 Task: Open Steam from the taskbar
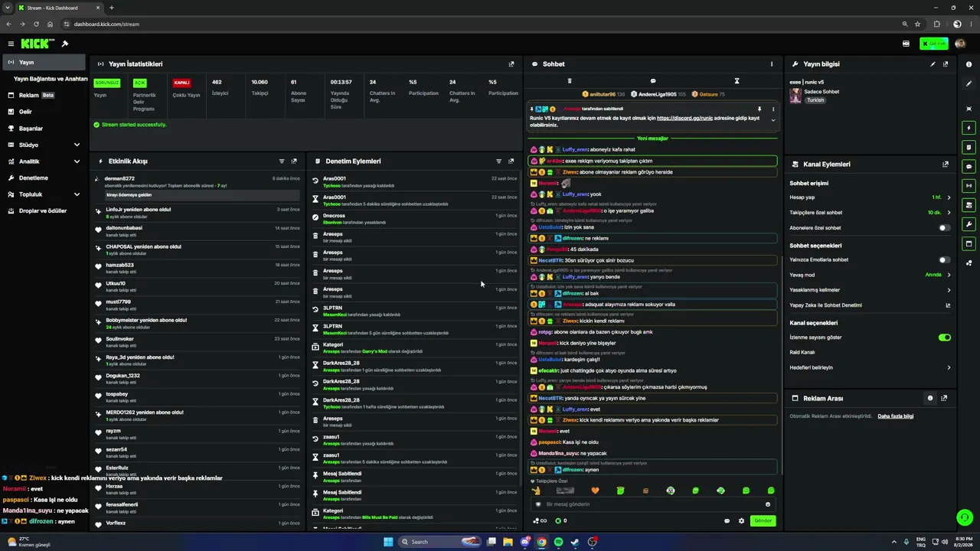coord(575,542)
